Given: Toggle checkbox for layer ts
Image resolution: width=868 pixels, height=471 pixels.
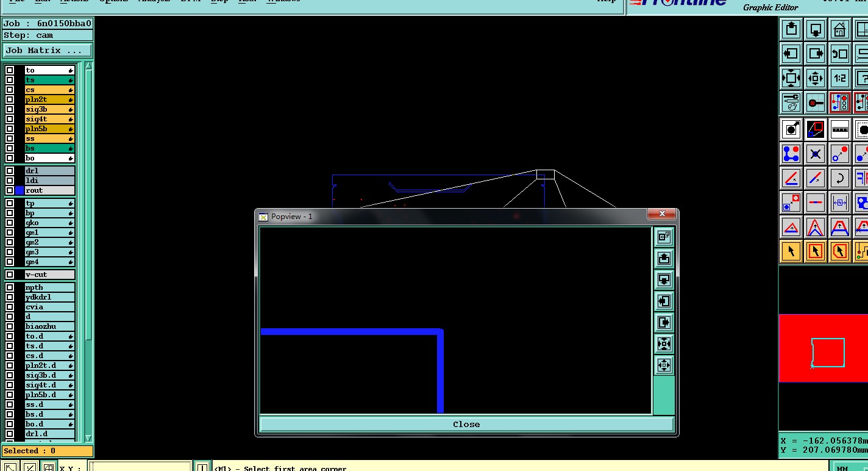Looking at the screenshot, I should point(10,80).
